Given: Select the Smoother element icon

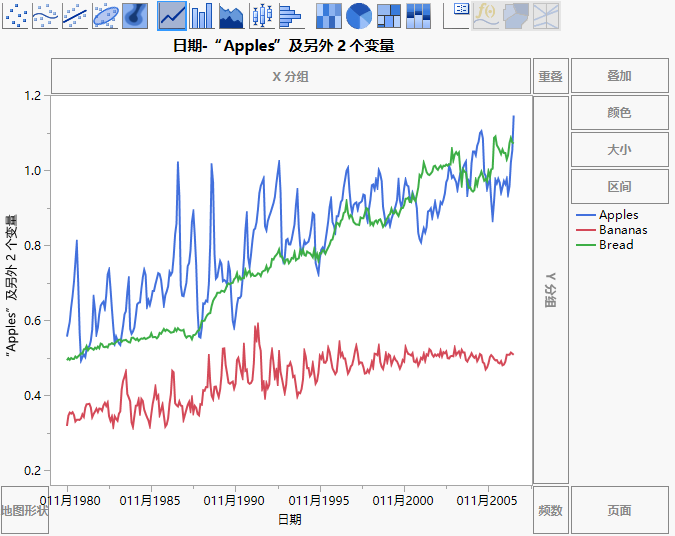Looking at the screenshot, I should tap(45, 15).
